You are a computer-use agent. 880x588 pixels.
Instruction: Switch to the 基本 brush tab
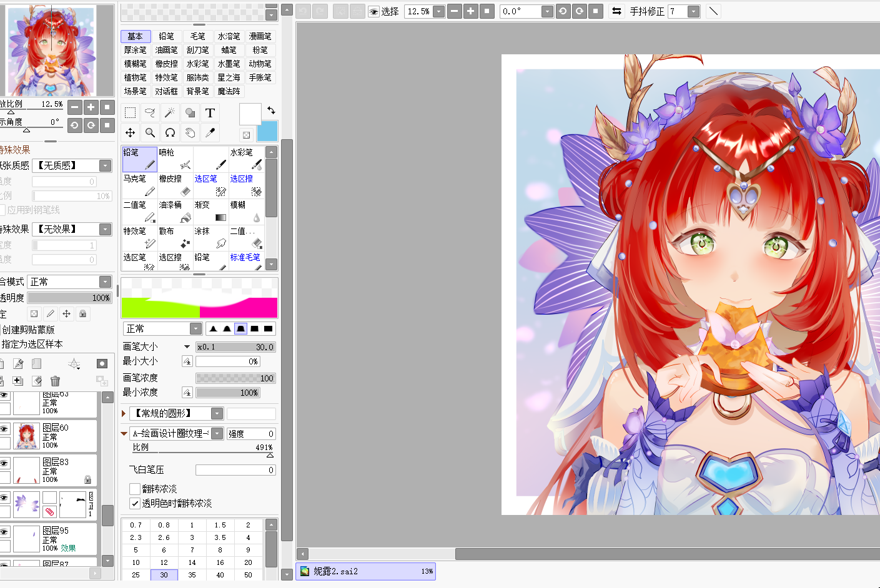[136, 36]
